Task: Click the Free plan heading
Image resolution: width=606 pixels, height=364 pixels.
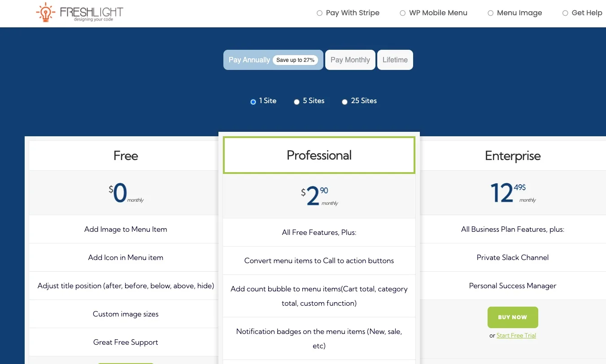Action: point(126,156)
